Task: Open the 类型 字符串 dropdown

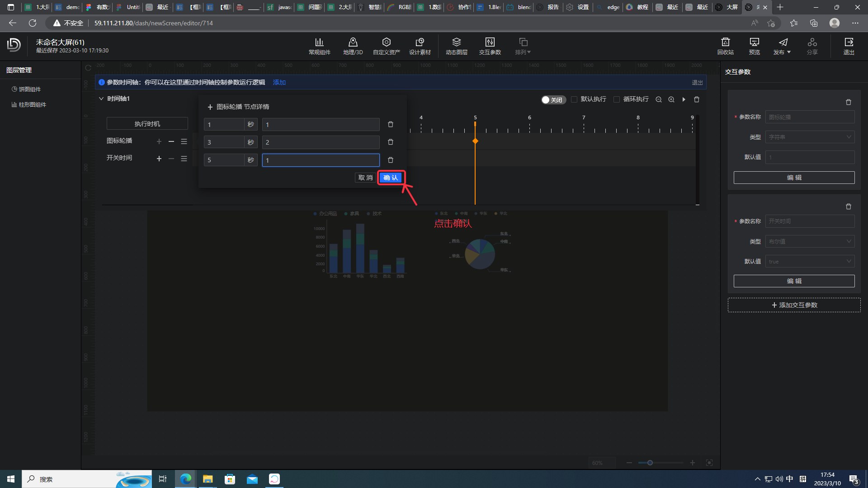Action: [810, 137]
